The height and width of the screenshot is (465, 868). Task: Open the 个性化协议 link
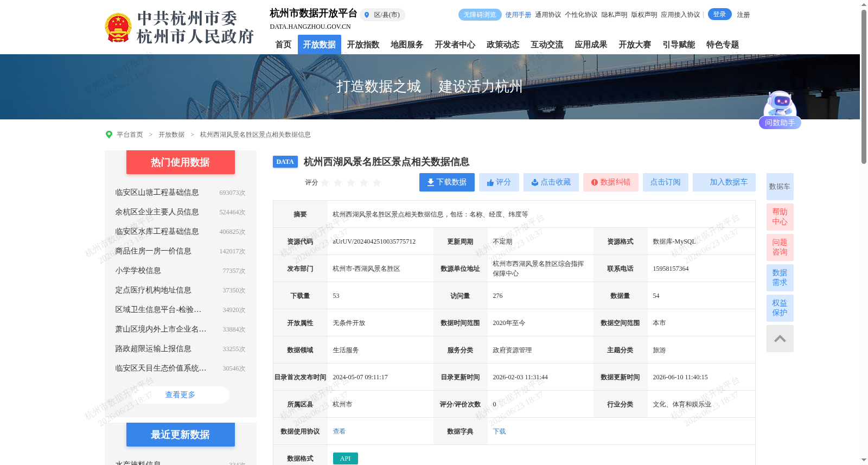pyautogui.click(x=581, y=15)
